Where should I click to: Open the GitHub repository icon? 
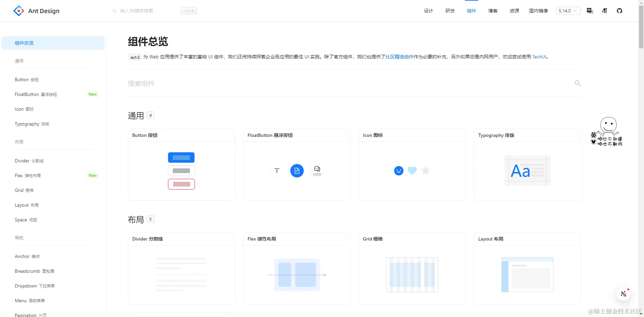[620, 11]
